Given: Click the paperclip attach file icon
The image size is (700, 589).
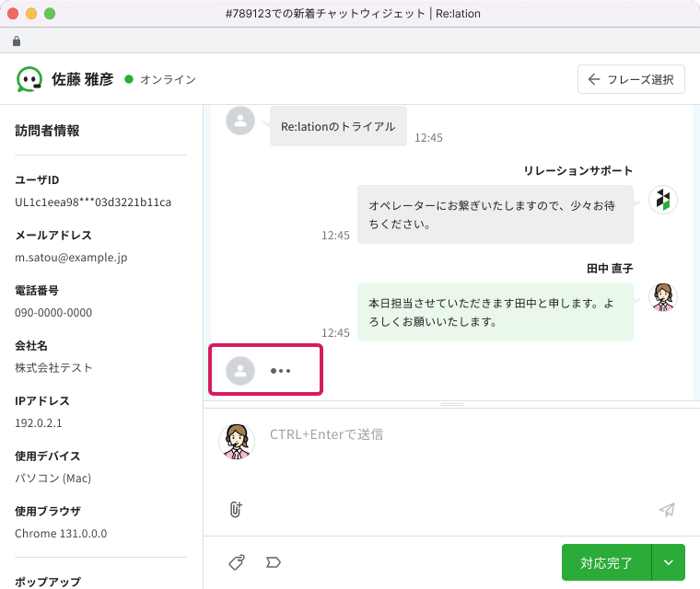Looking at the screenshot, I should 236,509.
